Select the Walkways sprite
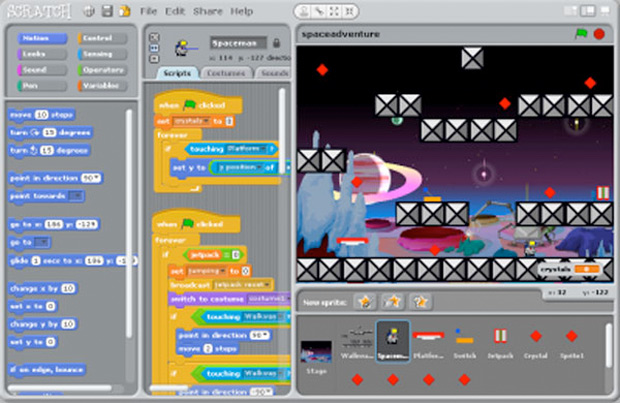Viewport: 620px width, 403px height. click(357, 343)
